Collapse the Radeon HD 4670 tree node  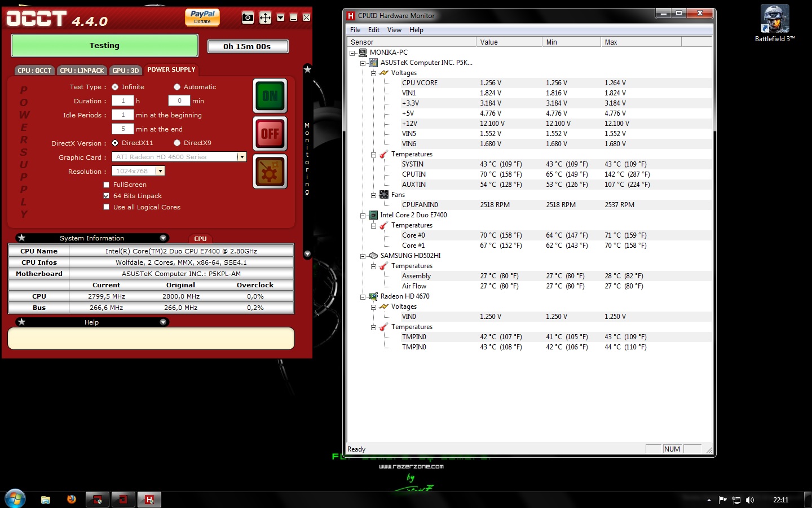(x=363, y=296)
